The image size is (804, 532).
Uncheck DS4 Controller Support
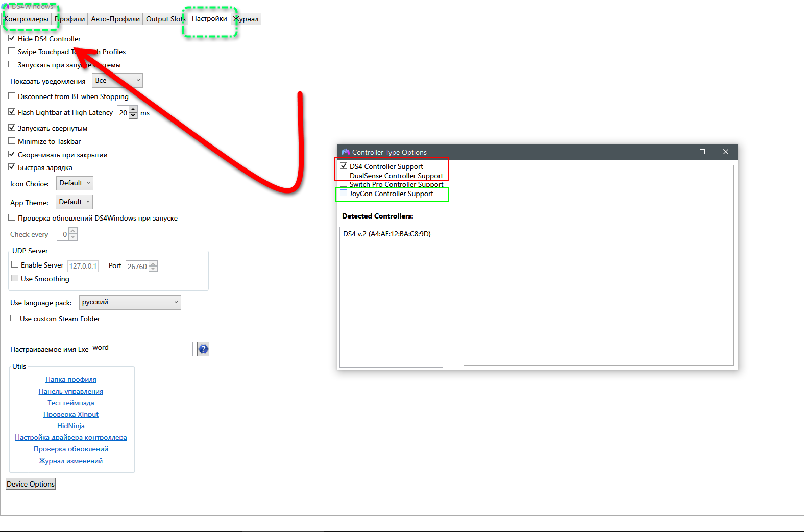point(344,166)
